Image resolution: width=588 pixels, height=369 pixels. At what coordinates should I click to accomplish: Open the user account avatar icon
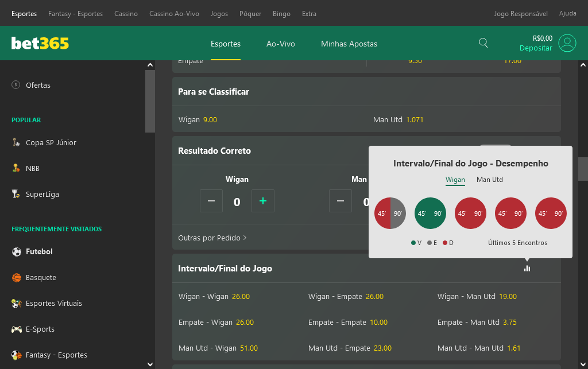(567, 43)
